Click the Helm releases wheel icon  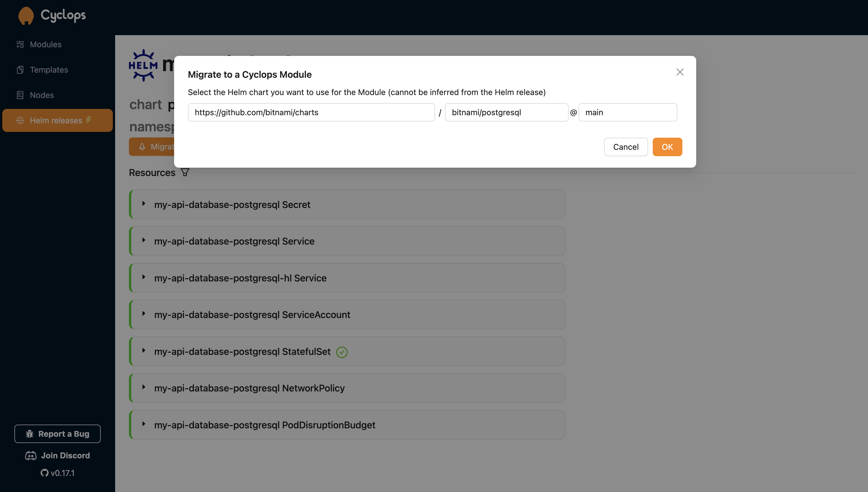tap(20, 120)
